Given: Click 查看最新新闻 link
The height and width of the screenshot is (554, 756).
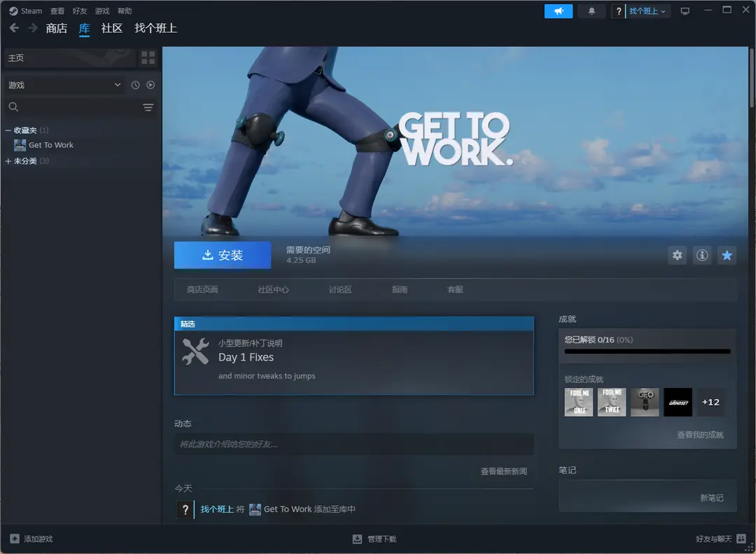Looking at the screenshot, I should click(x=504, y=471).
